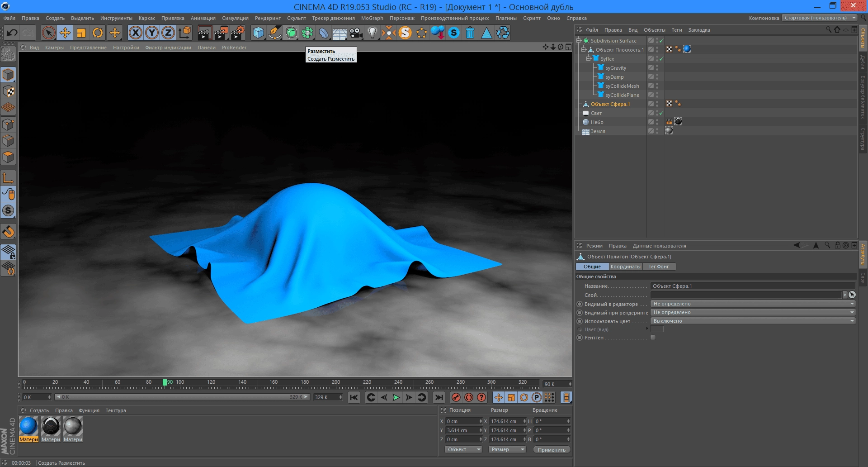Screen dimensions: 868x467
Task: Open the MoGraph array cloner icon
Action: point(307,33)
